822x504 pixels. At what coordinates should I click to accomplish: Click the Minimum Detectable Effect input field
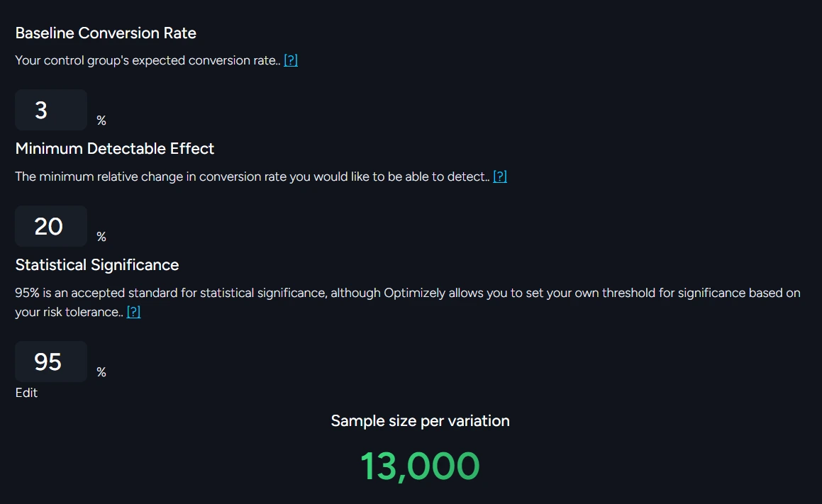(x=50, y=226)
